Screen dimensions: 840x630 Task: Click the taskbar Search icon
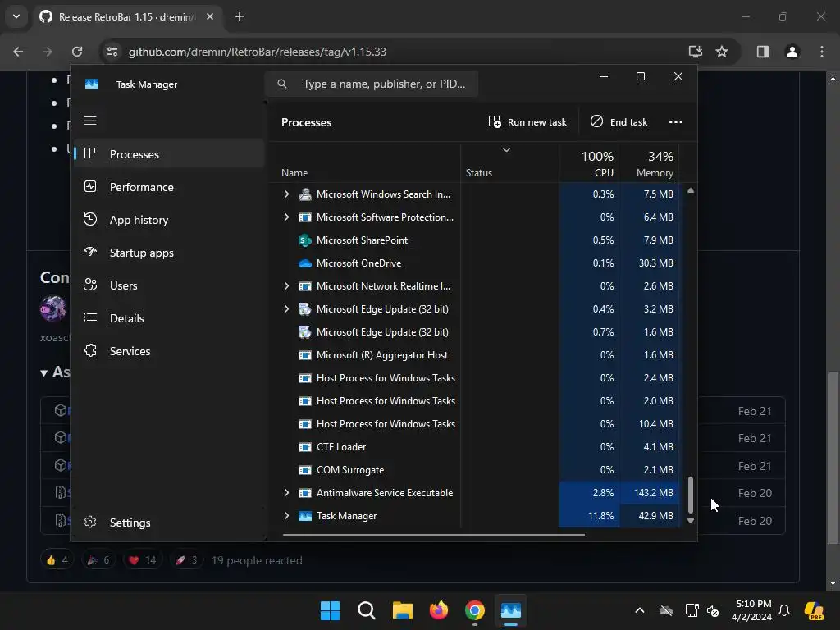(x=367, y=610)
